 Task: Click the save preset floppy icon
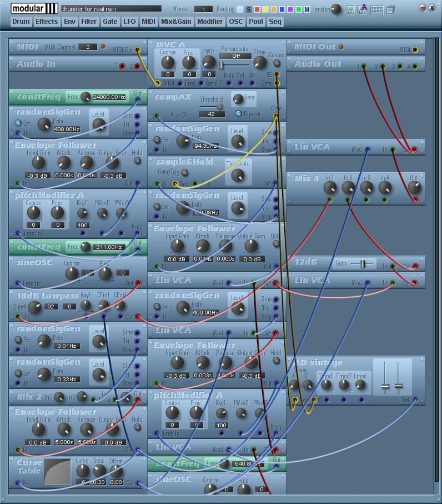(x=350, y=9)
